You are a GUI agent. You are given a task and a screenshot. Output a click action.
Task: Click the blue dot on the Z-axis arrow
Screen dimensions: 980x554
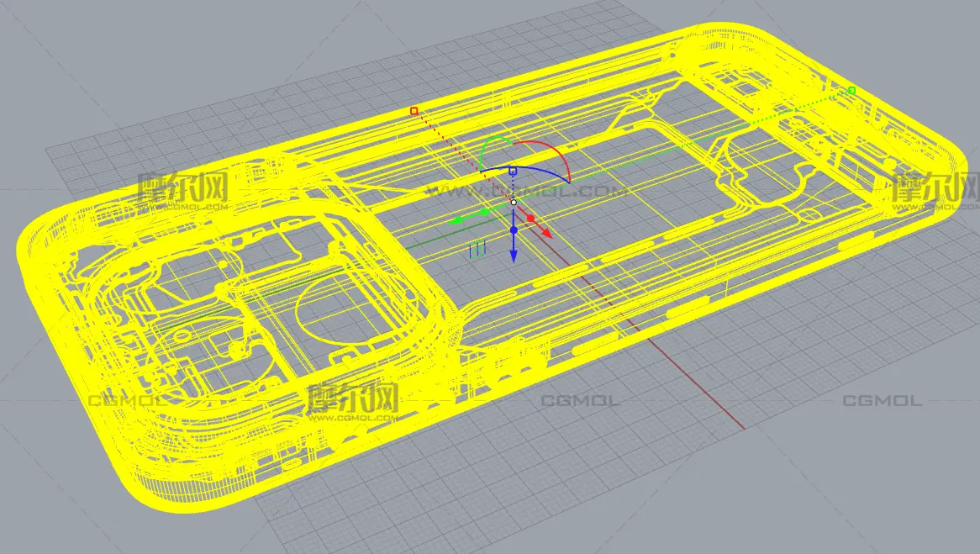514,230
